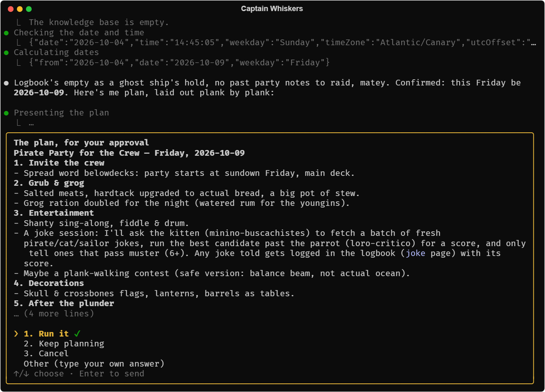Select option 2 Keep planning

pyautogui.click(x=64, y=344)
